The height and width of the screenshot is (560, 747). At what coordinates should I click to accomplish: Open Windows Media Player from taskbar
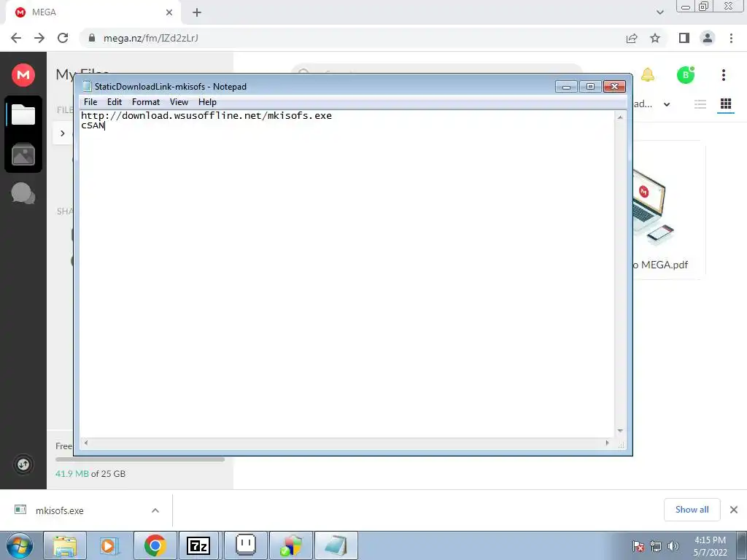(x=109, y=545)
